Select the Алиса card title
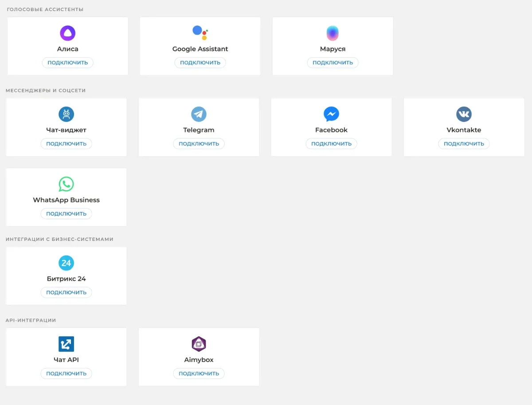This screenshot has width=532, height=405. (68, 49)
